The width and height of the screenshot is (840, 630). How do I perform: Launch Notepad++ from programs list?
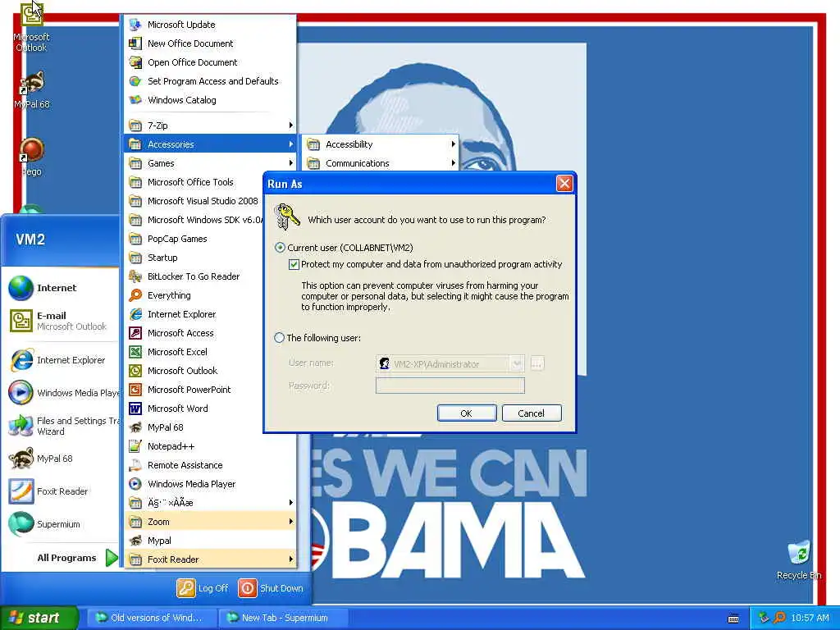[211, 446]
